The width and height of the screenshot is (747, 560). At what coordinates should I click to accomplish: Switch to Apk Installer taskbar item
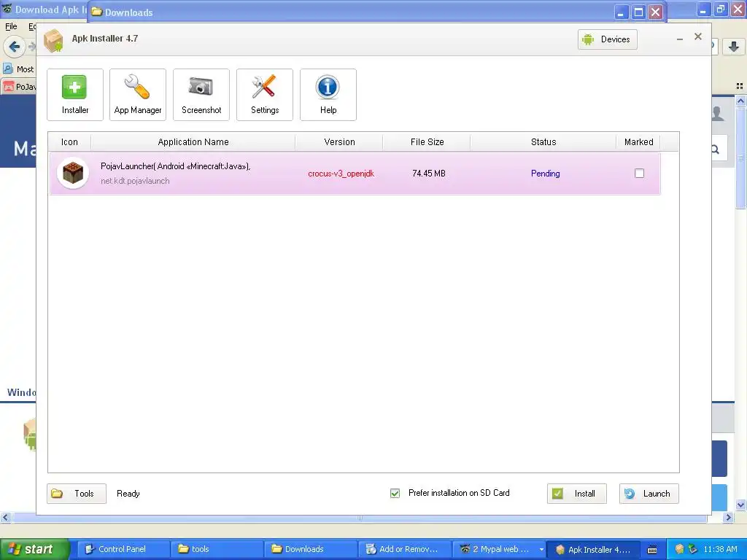(x=592, y=549)
